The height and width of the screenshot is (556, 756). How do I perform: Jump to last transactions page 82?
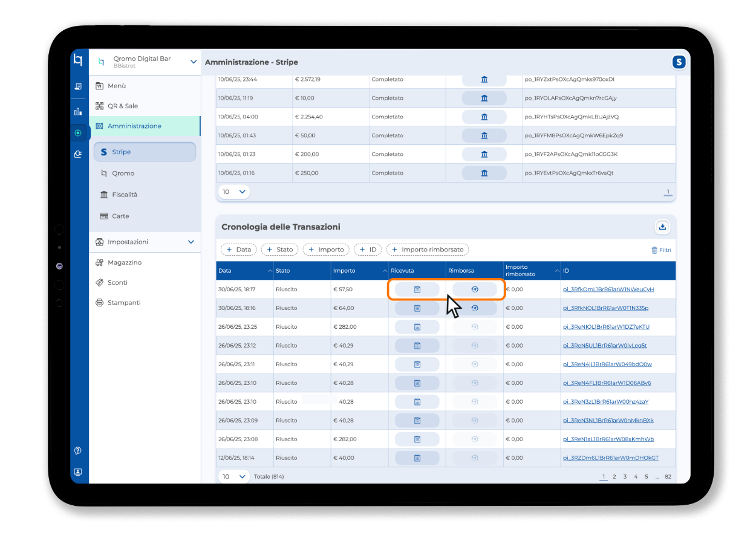coord(668,477)
